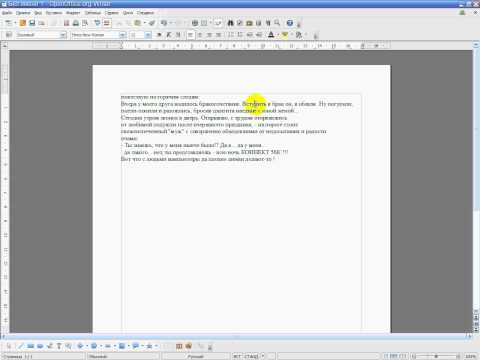The image size is (480, 360).
Task: Toggle Underline formatting
Action: pyautogui.click(x=178, y=35)
